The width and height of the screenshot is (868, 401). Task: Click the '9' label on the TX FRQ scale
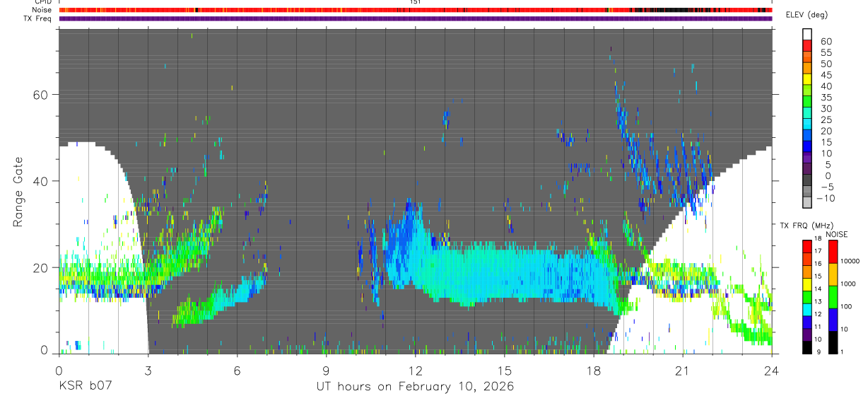pyautogui.click(x=817, y=351)
